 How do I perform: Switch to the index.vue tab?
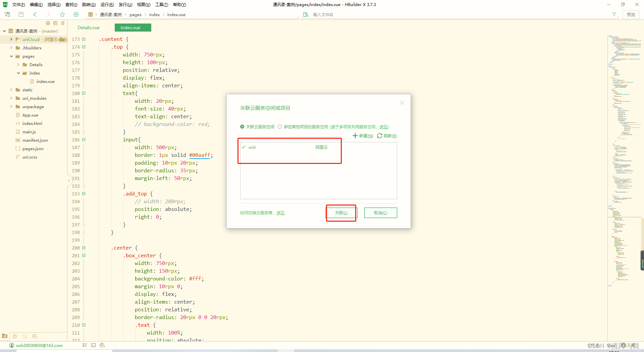click(133, 28)
